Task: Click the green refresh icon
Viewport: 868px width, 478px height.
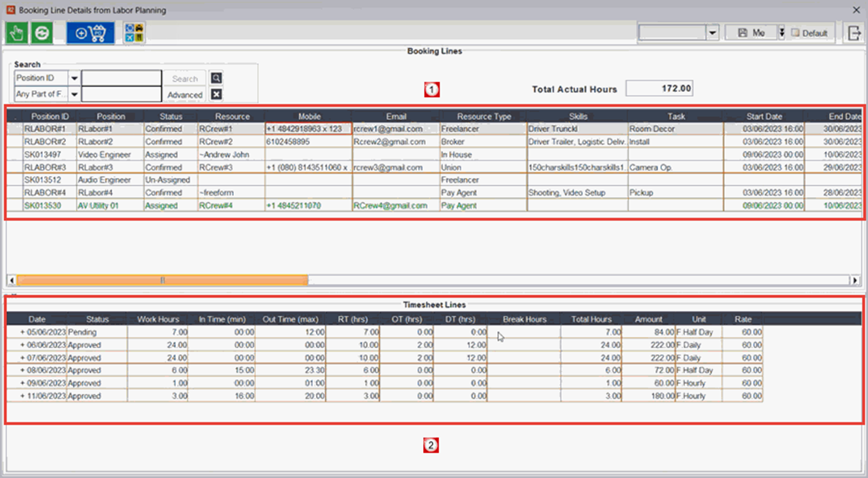Action: [x=42, y=33]
